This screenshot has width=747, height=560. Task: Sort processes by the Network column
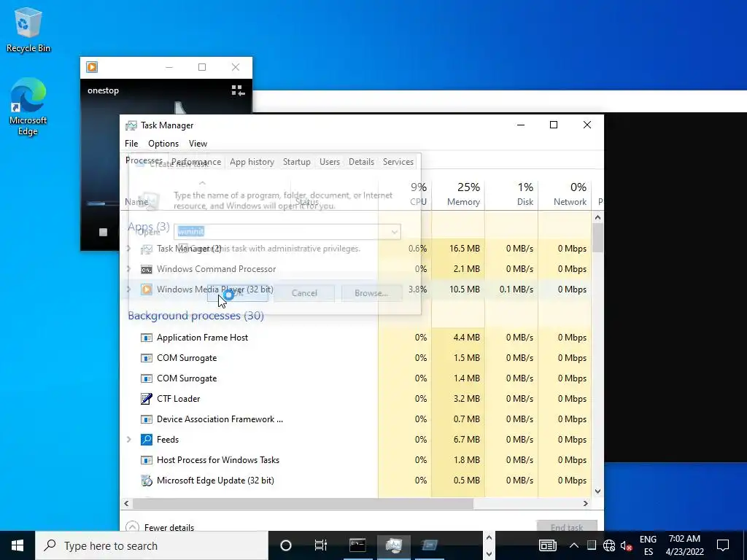coord(565,194)
